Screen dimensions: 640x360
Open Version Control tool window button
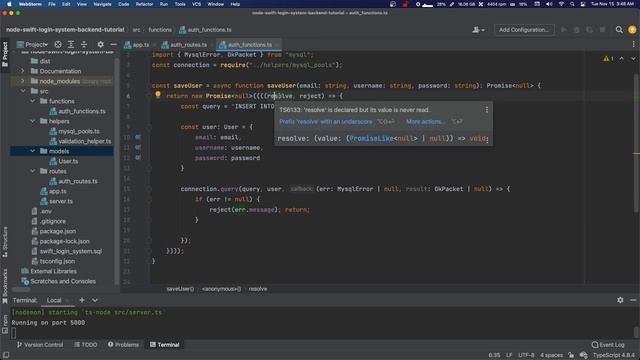tap(40, 344)
